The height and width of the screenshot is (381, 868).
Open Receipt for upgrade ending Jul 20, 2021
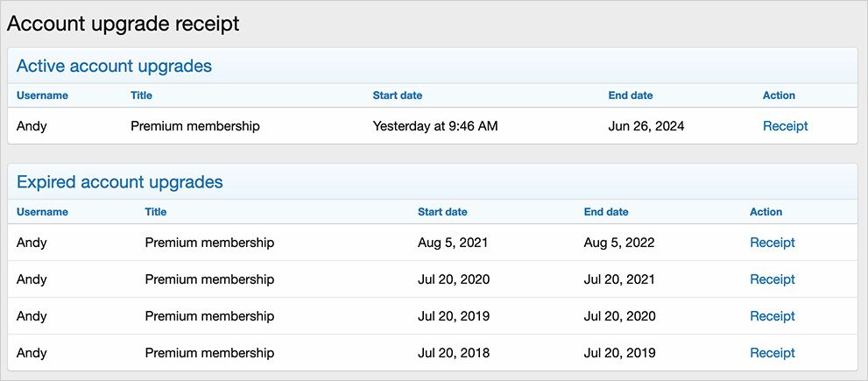pos(772,279)
